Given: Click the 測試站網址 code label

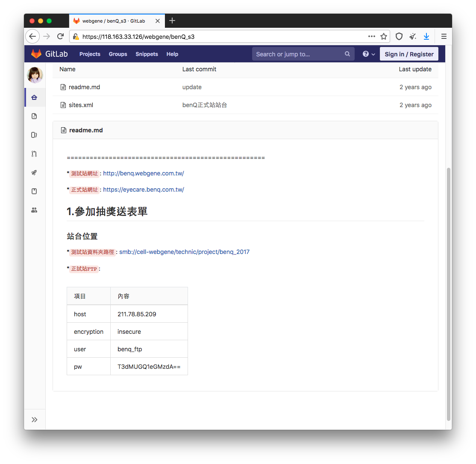Looking at the screenshot, I should [85, 173].
